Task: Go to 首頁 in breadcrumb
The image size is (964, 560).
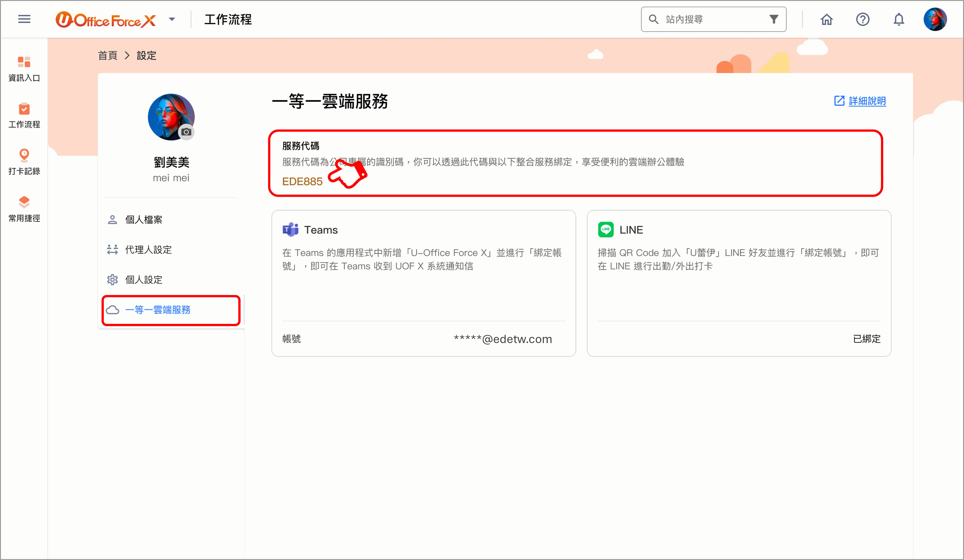Action: pyautogui.click(x=107, y=56)
